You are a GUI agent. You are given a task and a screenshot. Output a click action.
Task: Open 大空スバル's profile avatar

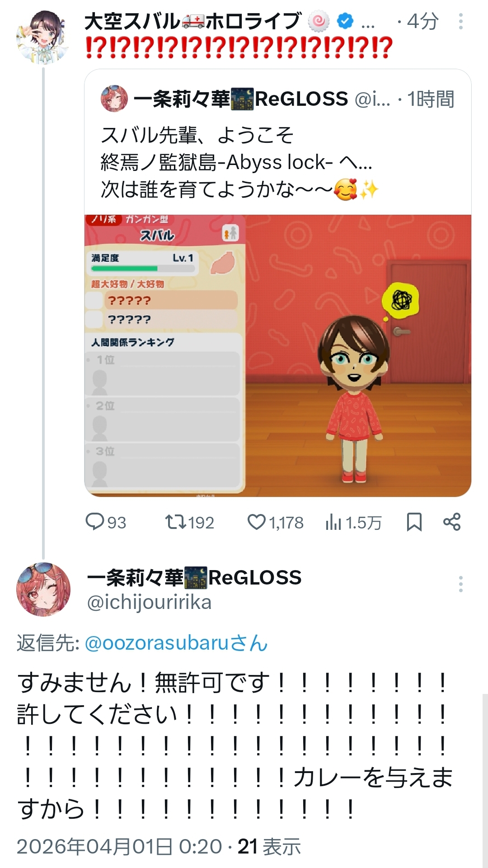(x=42, y=37)
